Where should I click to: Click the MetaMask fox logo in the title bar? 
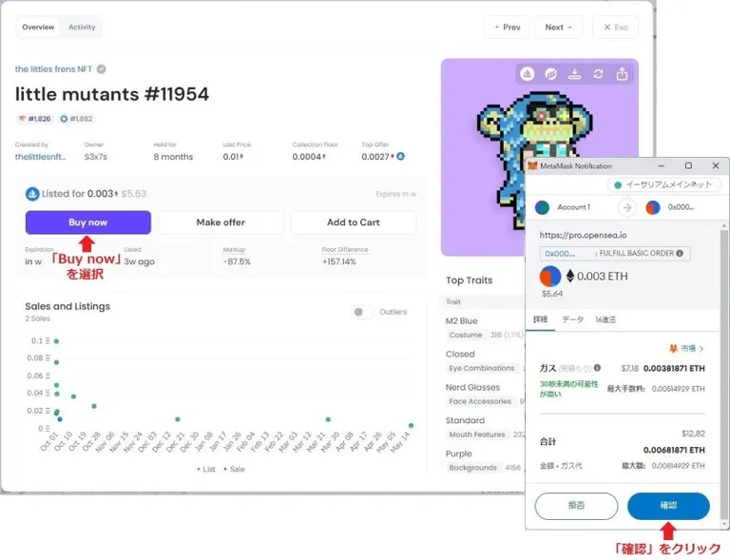(x=532, y=165)
